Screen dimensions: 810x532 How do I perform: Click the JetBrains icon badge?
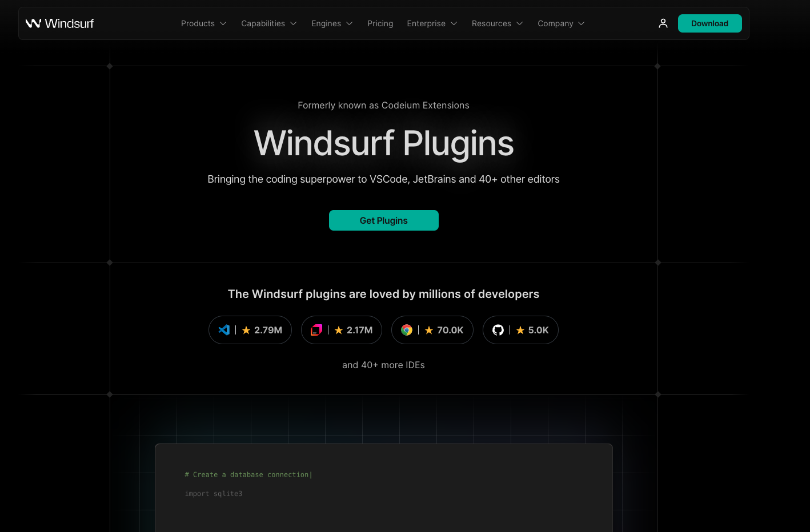pos(316,330)
